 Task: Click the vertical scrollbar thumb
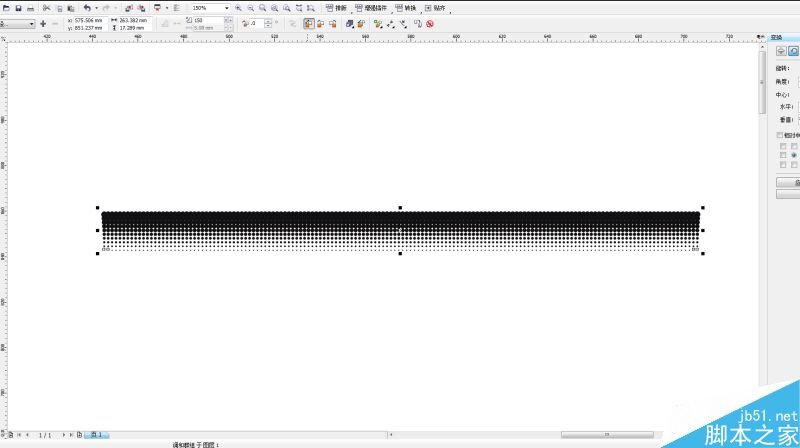click(763, 82)
